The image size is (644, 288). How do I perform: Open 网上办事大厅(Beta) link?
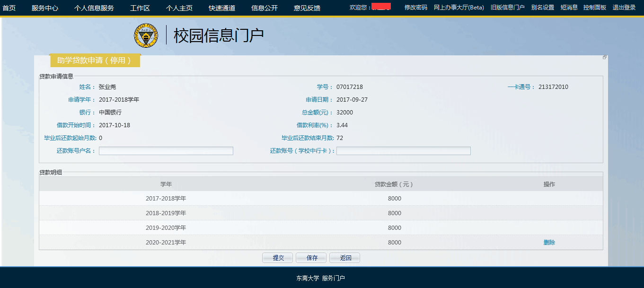(459, 8)
